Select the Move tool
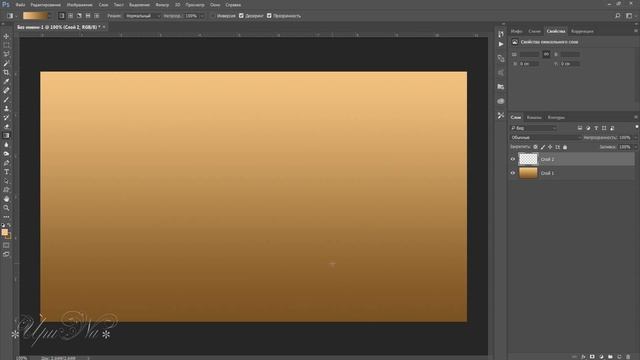The height and width of the screenshot is (360, 640). point(6,36)
